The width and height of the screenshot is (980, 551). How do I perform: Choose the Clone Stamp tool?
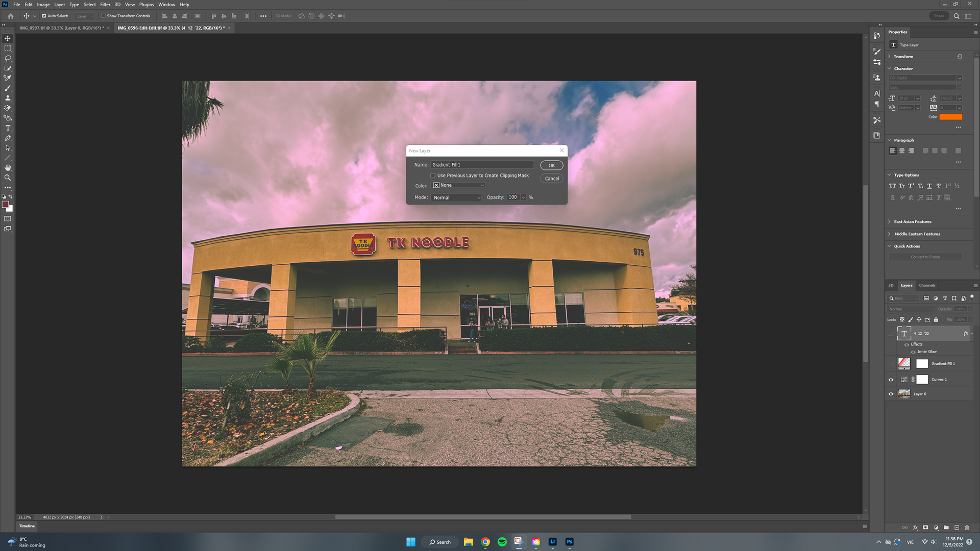[x=7, y=98]
